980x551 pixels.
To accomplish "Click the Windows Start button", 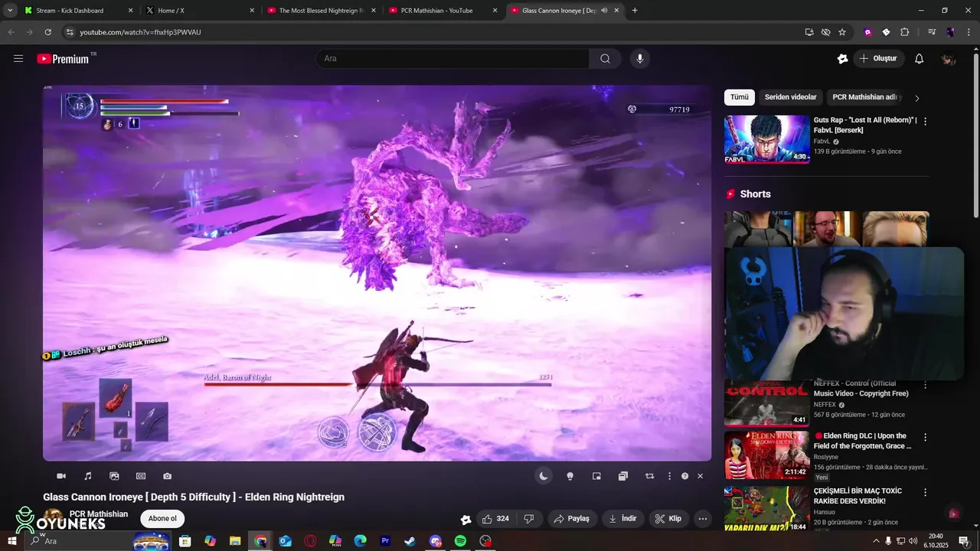I will 12,540.
